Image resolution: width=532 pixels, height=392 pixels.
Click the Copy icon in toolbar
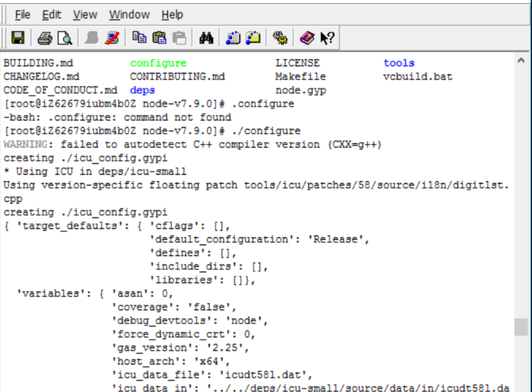point(139,38)
